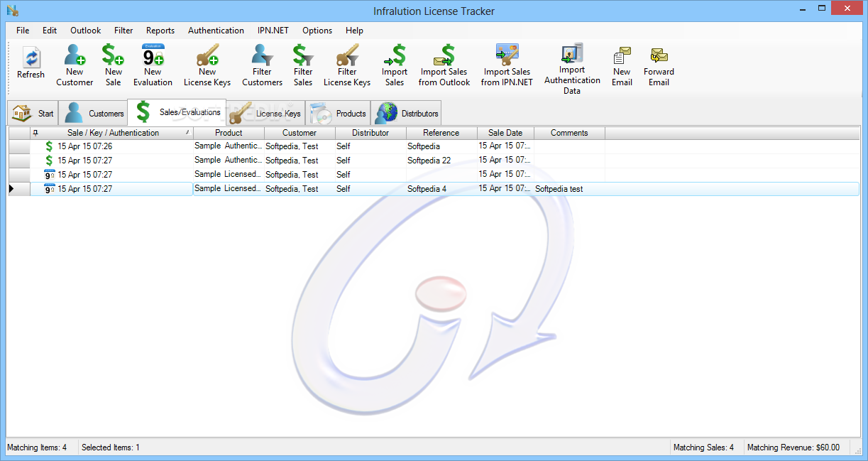
Task: Open the Filter menu
Action: (123, 31)
